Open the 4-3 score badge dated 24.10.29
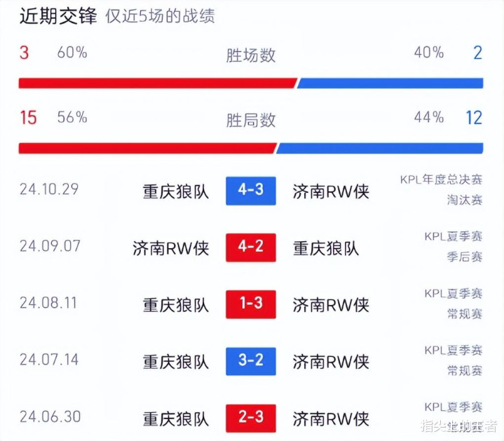 [x=251, y=191]
